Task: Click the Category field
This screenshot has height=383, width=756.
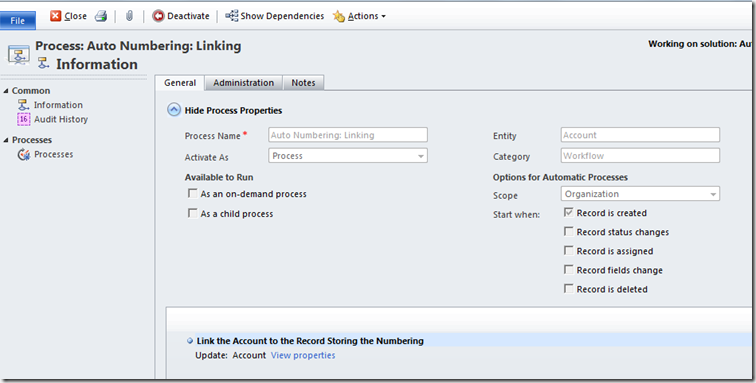Action: (640, 155)
